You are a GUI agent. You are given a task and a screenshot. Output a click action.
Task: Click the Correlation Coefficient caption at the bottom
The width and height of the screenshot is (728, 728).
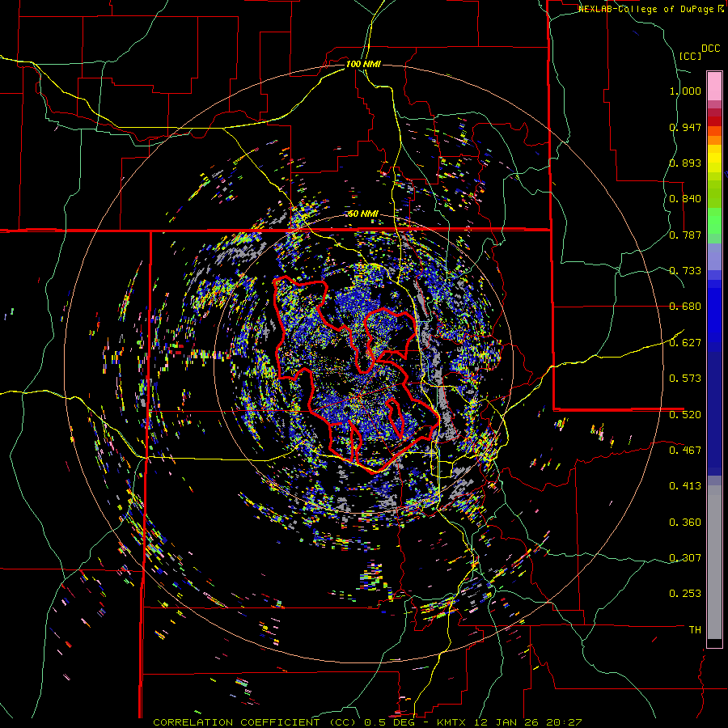(366, 722)
